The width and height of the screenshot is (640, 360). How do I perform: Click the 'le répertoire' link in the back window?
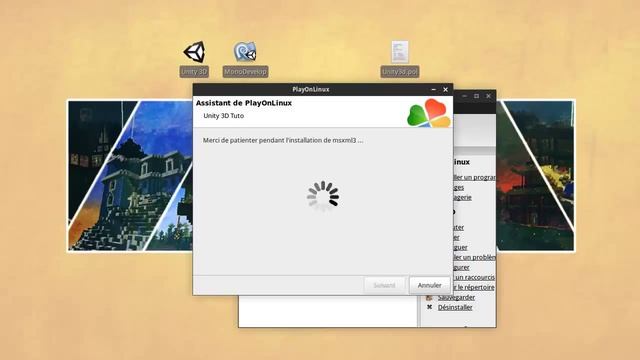coord(475,287)
